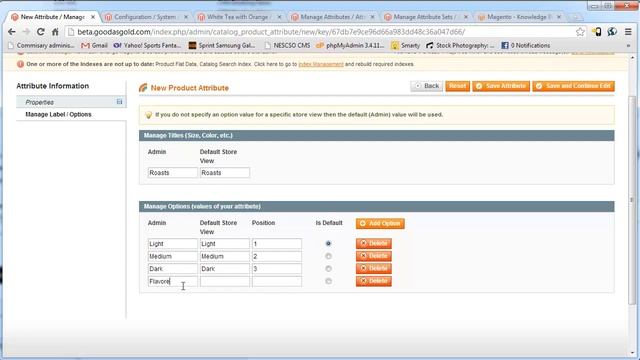Image resolution: width=640 pixels, height=360 pixels.
Task: Open the Gmail bookmark
Action: 94,45
